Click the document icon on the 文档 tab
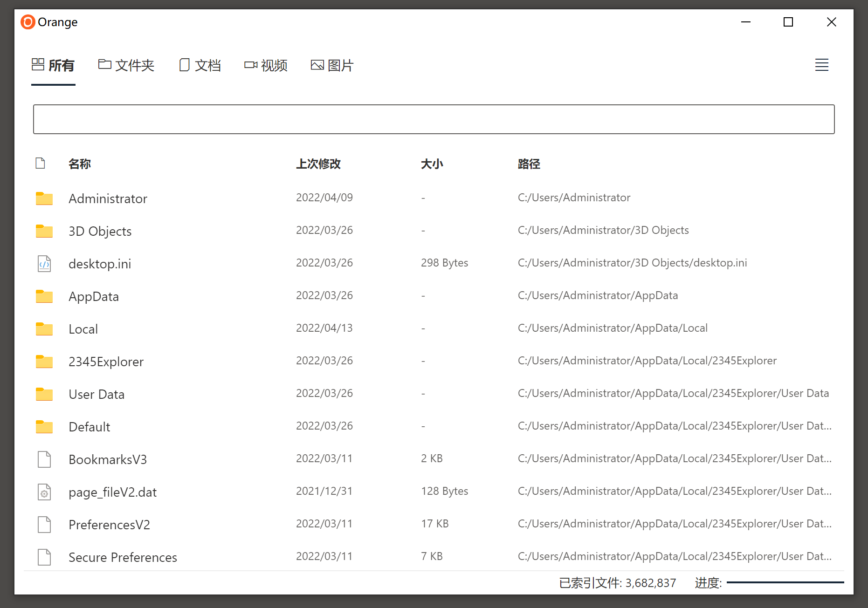Viewport: 868px width, 608px height. click(x=184, y=65)
